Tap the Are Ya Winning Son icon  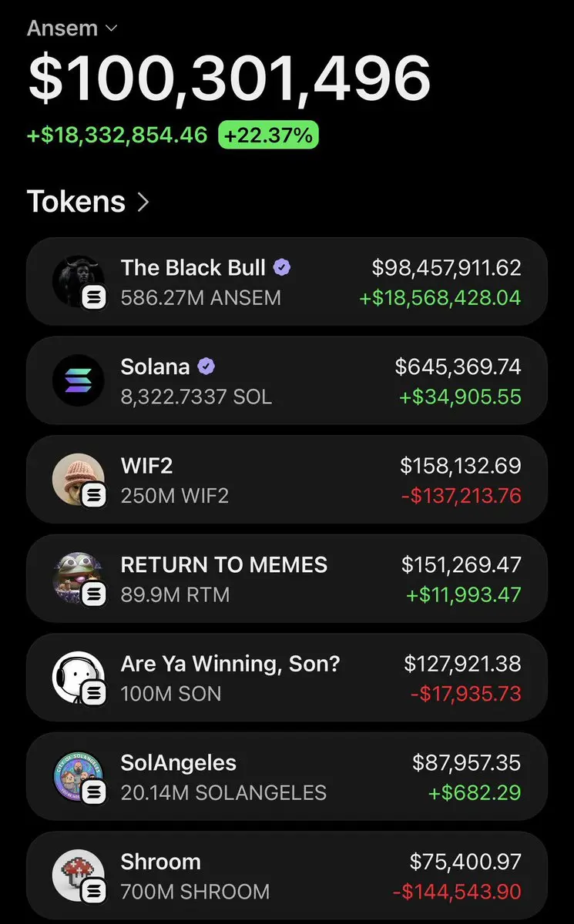coord(79,678)
